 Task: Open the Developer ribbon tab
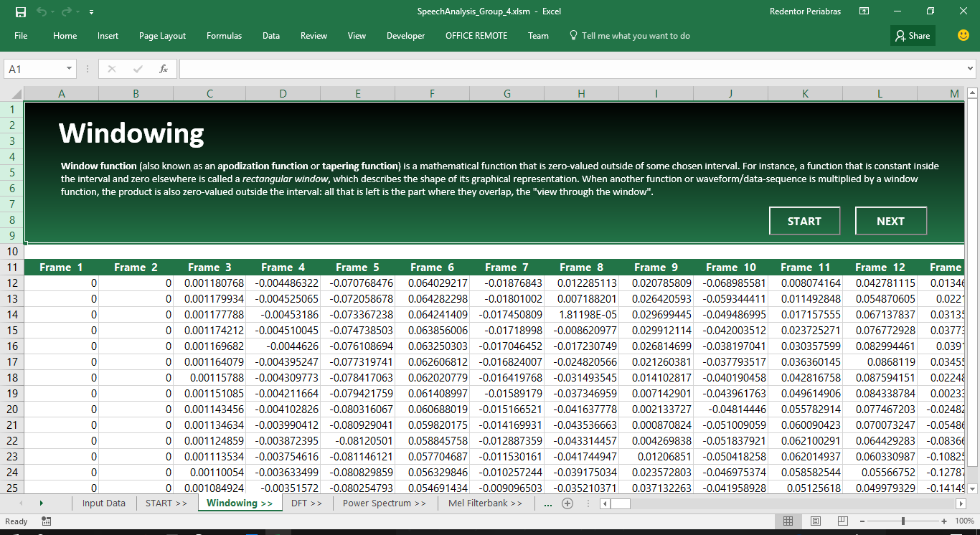tap(405, 36)
